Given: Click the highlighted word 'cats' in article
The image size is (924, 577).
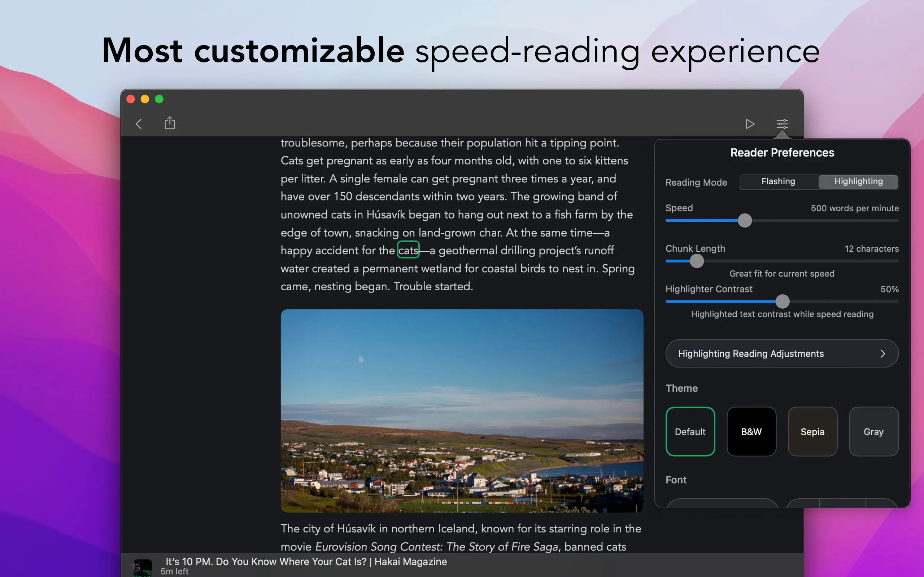Looking at the screenshot, I should (x=408, y=250).
